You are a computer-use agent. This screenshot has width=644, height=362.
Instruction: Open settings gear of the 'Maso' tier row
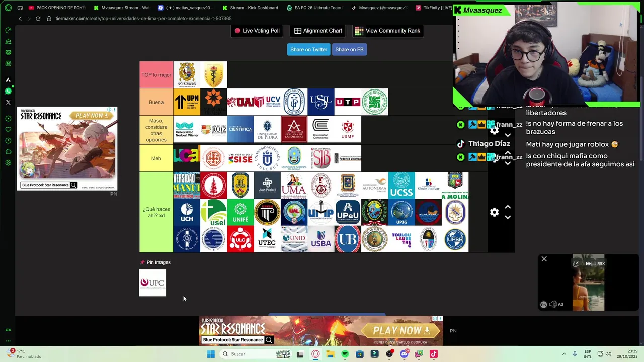pyautogui.click(x=494, y=131)
